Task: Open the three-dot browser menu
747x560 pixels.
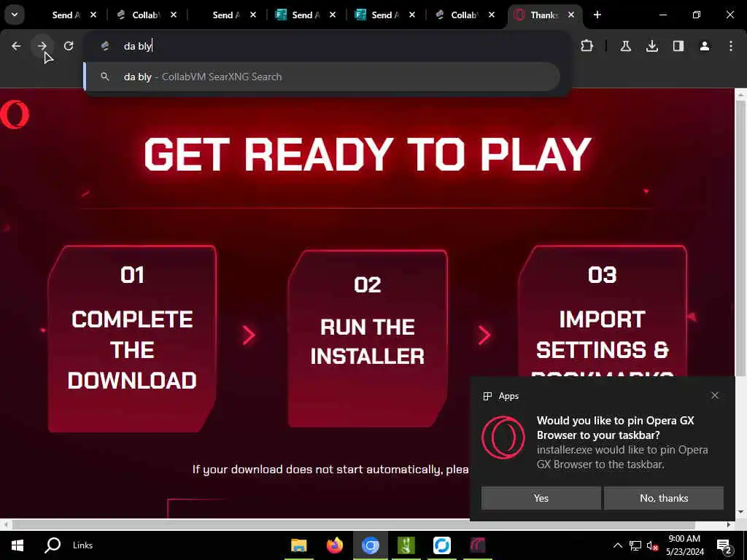Action: (x=731, y=46)
